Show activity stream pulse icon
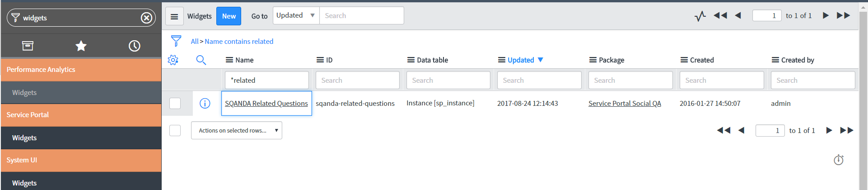This screenshot has height=190, width=868. 700,16
